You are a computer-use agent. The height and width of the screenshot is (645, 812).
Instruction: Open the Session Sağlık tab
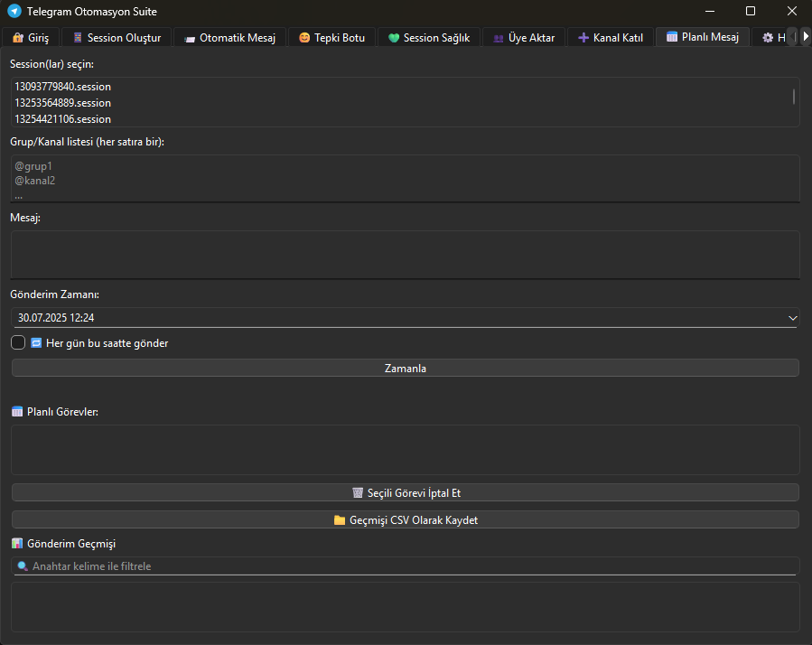pos(429,38)
